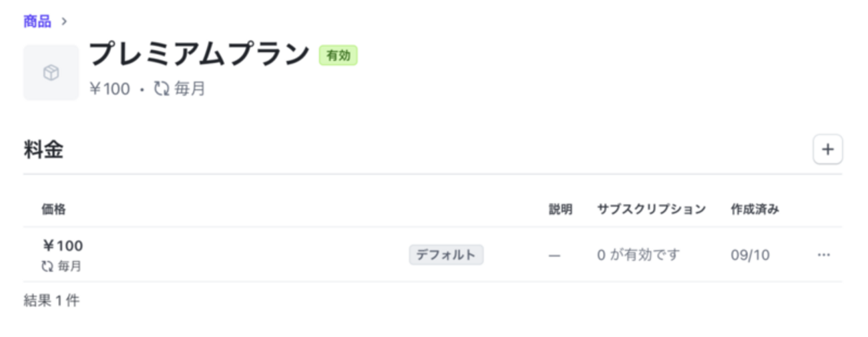Image resolution: width=868 pixels, height=337 pixels.
Task: Open the ¥100 price row
Action: pyautogui.click(x=63, y=246)
